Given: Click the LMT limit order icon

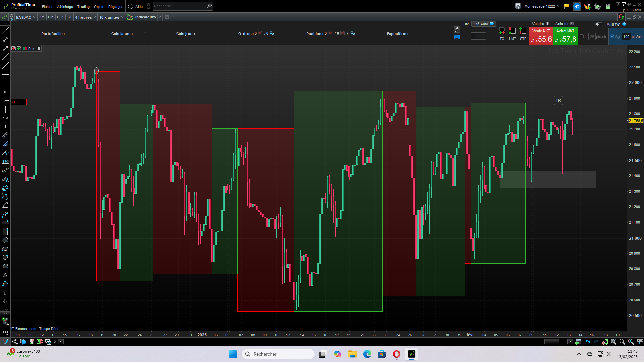Looking at the screenshot, I should pos(512,31).
